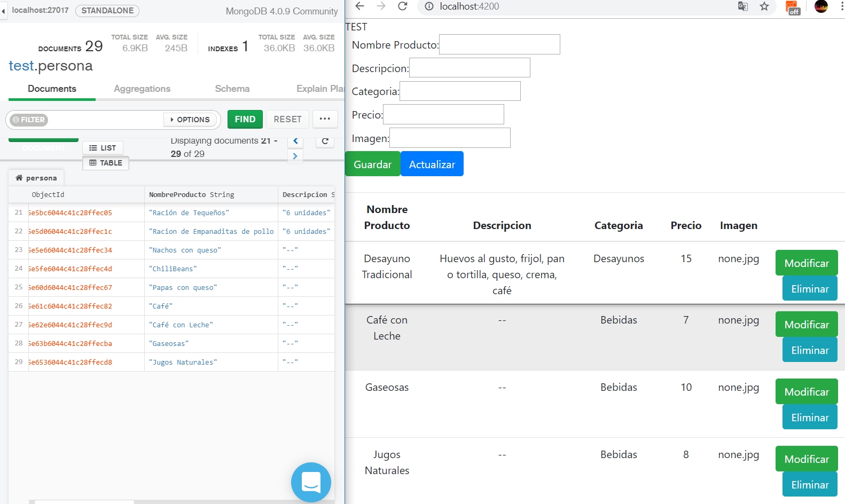The image size is (845, 504).
Task: Click the Nombre Producto input field
Action: click(x=499, y=44)
